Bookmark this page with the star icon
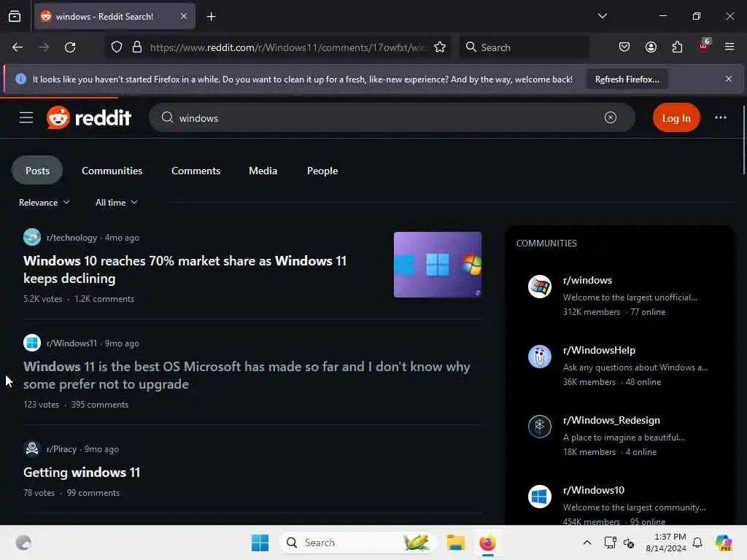The height and width of the screenshot is (560, 747). 440,47
